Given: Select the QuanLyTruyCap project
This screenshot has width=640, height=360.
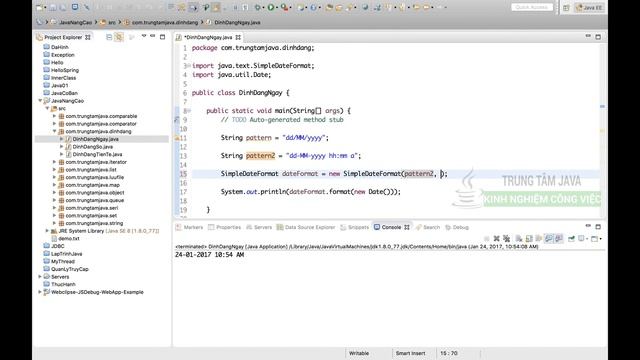Looking at the screenshot, I should [69, 269].
